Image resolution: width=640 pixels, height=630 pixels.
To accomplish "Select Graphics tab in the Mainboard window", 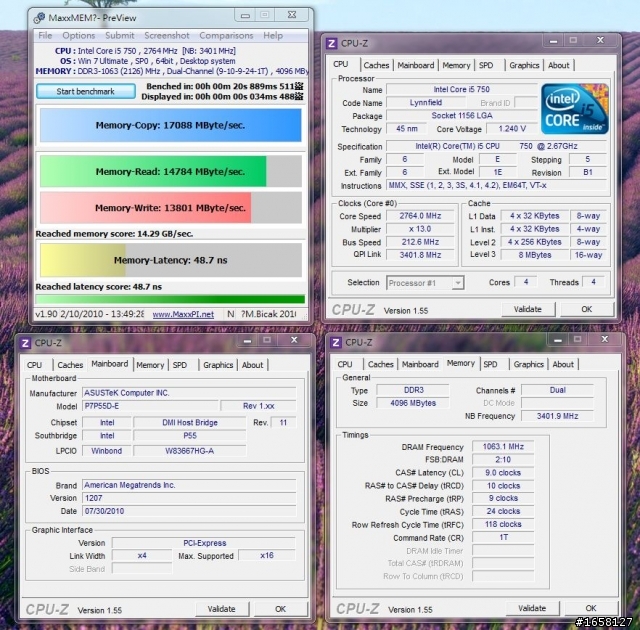I will [x=218, y=365].
